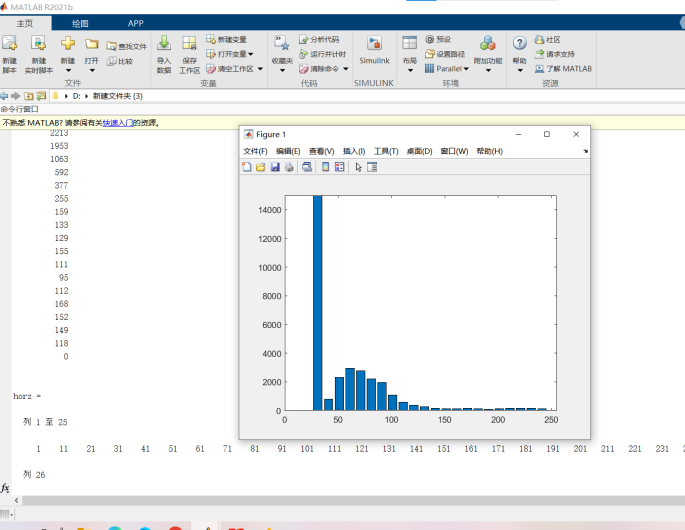
Task: Expand the 收藏夹 (Favorites) dropdown
Action: coord(282,70)
